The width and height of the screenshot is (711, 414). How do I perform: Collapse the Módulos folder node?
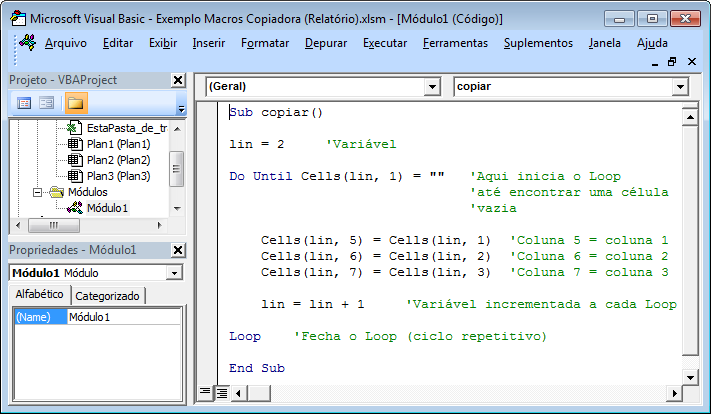click(x=38, y=192)
